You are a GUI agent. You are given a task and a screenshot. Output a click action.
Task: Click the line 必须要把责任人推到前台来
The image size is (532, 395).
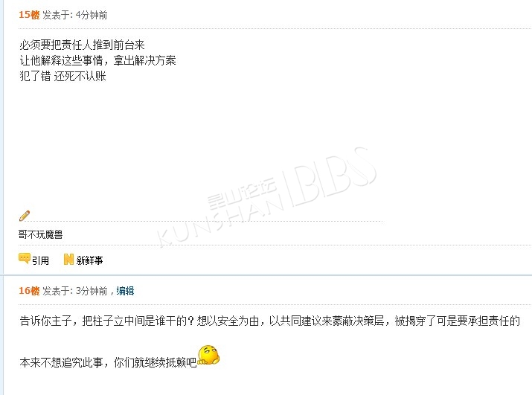coord(82,45)
